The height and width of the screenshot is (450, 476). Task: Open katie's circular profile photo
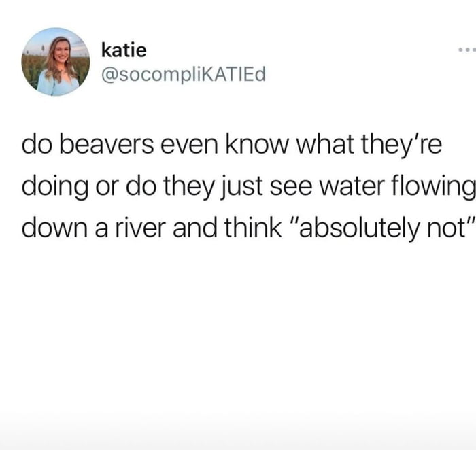point(56,62)
